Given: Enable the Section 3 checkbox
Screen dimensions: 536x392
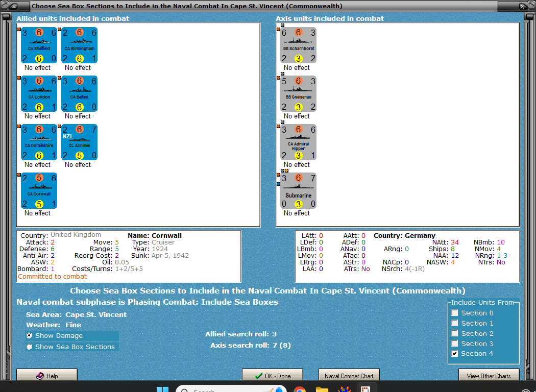Looking at the screenshot, I should pyautogui.click(x=455, y=344).
